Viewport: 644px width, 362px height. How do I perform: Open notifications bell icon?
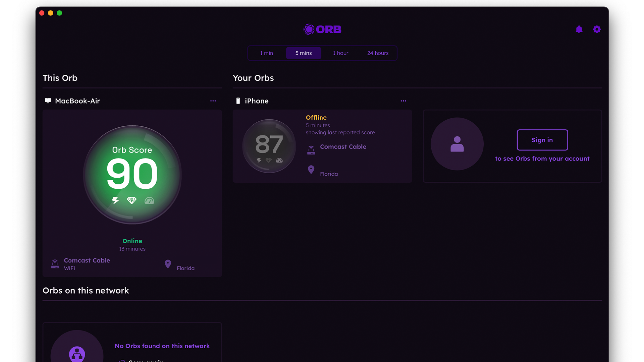click(x=579, y=29)
